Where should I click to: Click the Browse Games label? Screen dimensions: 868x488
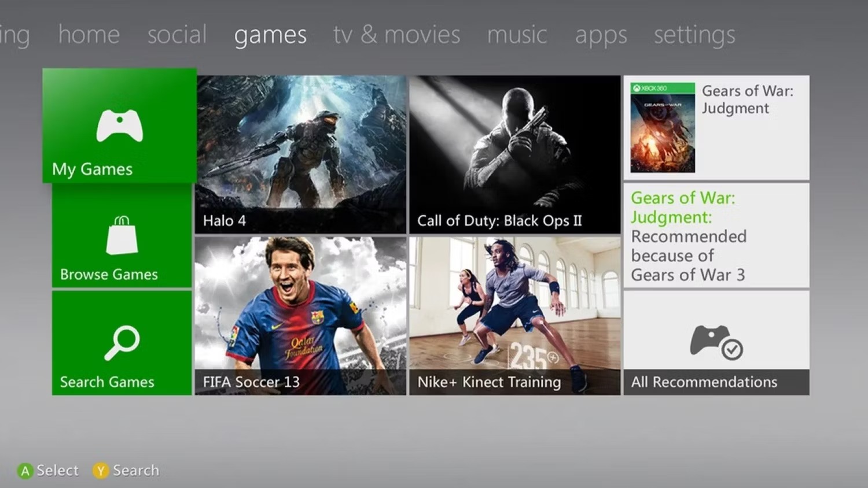[109, 274]
